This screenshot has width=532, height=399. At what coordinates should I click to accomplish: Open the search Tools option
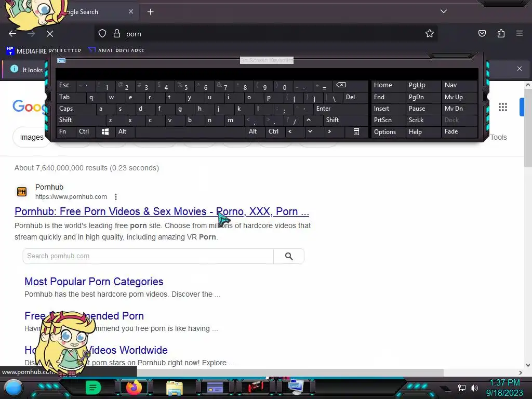[498, 137]
